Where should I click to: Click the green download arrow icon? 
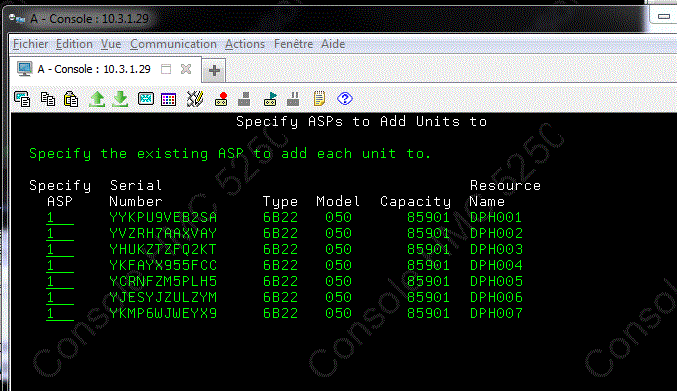click(120, 99)
